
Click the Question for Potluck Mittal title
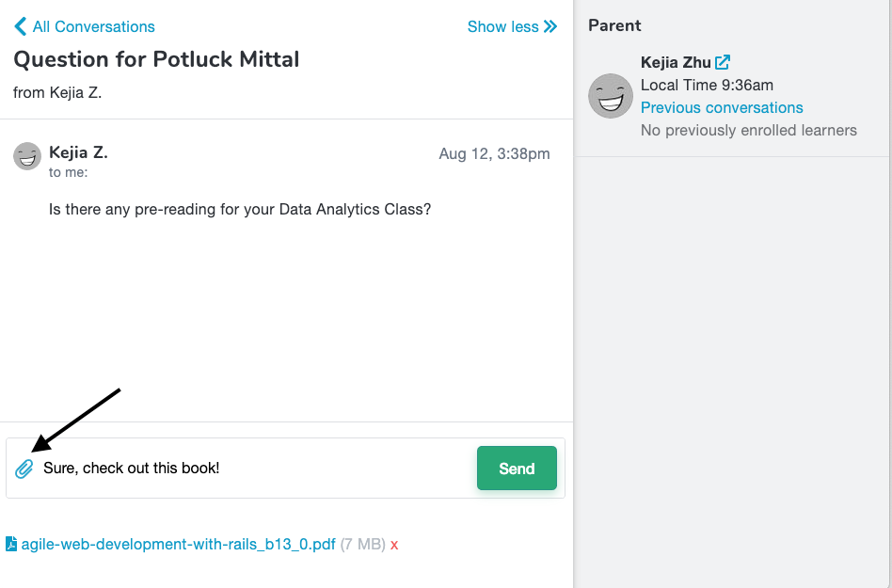[x=156, y=59]
